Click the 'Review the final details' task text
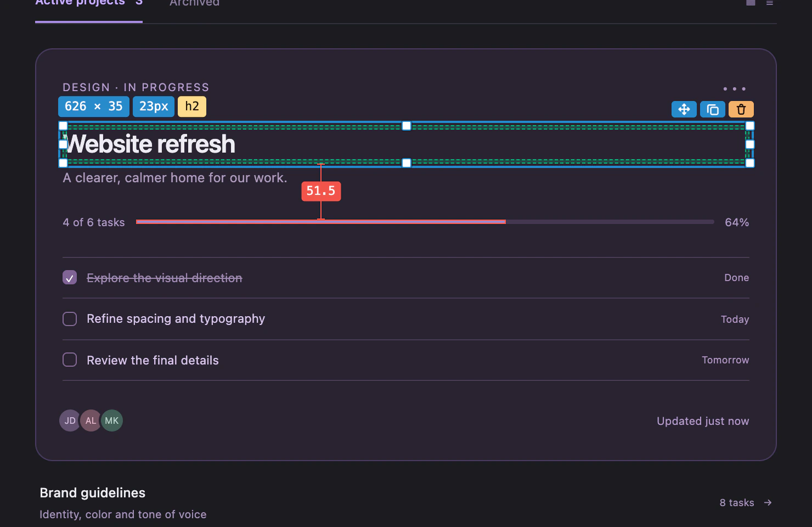This screenshot has height=527, width=812. pos(153,360)
